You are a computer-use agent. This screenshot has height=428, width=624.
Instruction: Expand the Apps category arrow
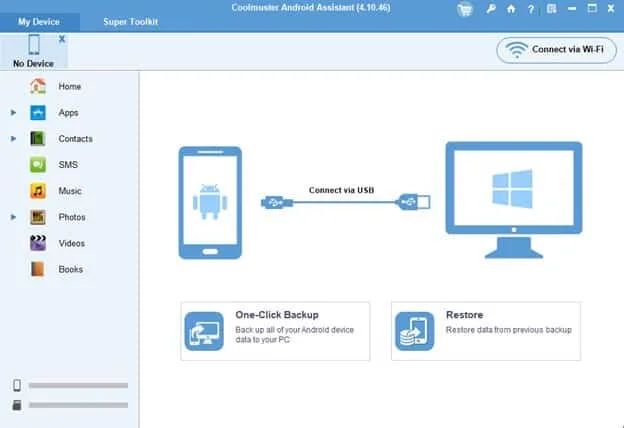tap(13, 113)
